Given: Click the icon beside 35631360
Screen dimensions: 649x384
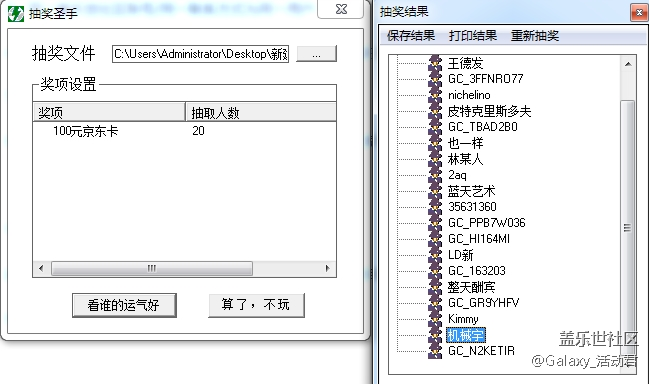Looking at the screenshot, I should [x=435, y=206].
